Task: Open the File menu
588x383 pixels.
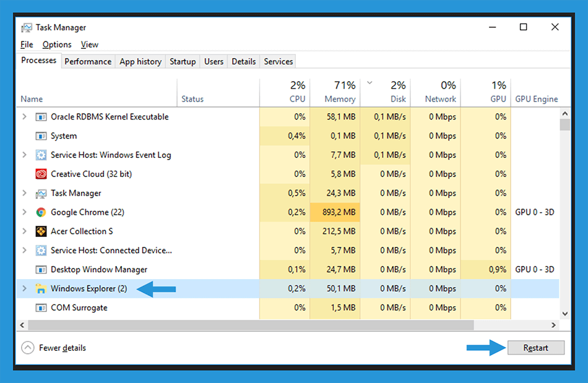Action: coord(27,45)
